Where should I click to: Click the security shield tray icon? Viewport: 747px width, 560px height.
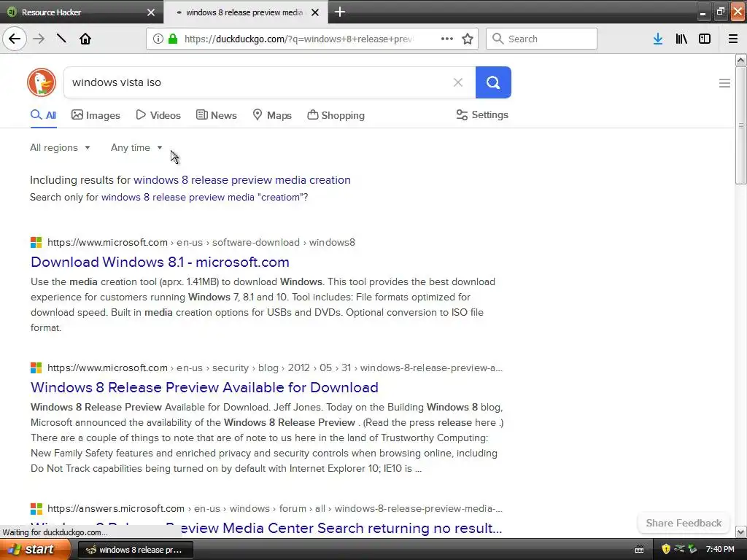666,549
